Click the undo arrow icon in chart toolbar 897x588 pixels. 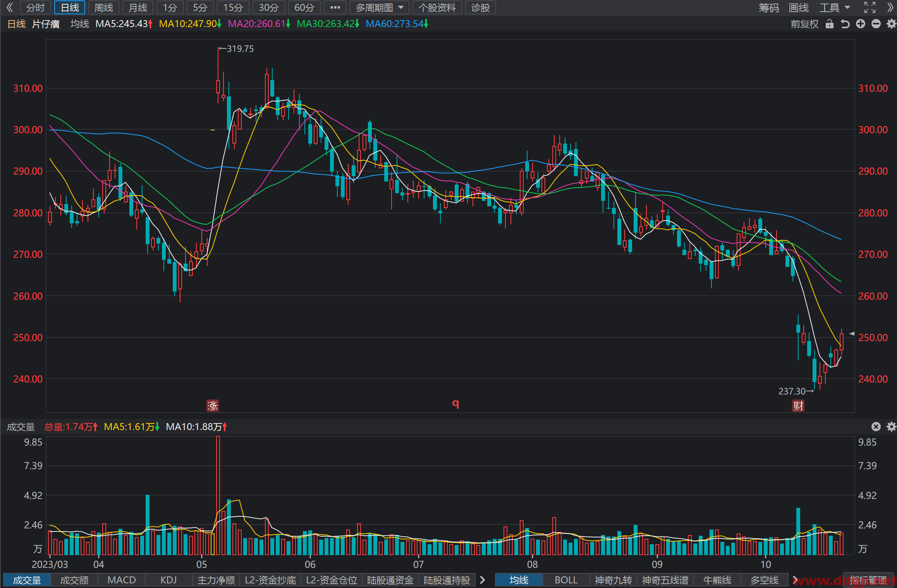pos(845,24)
